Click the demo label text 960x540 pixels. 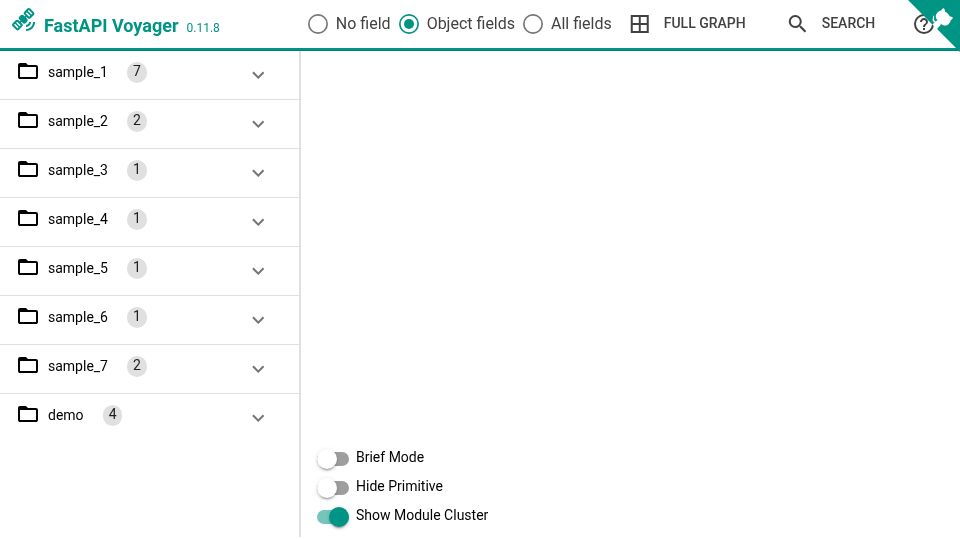coord(66,415)
